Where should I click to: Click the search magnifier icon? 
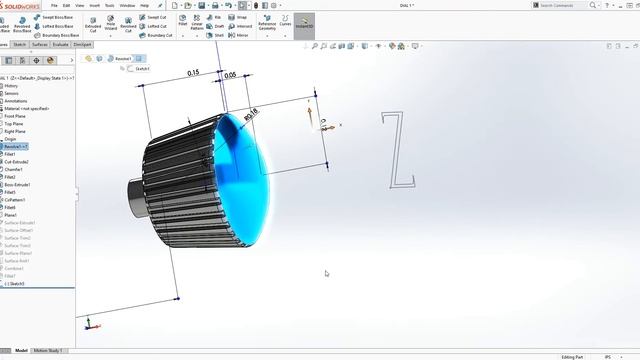pos(593,5)
